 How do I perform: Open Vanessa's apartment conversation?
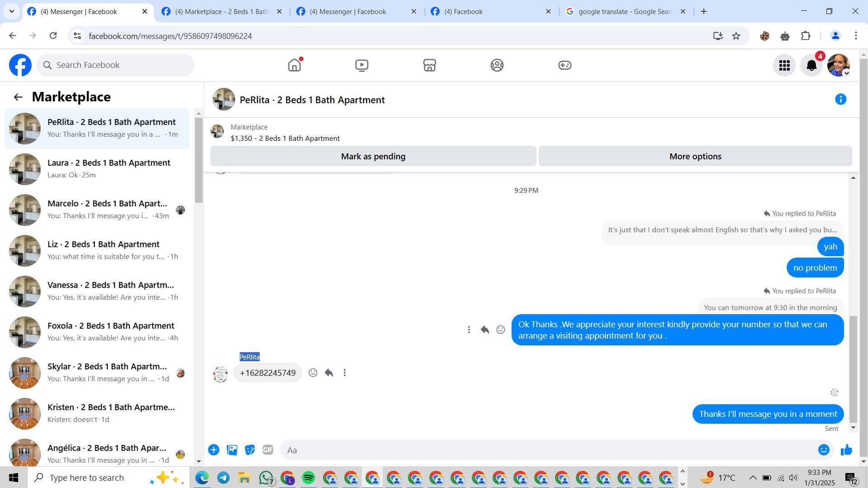[x=97, y=291]
